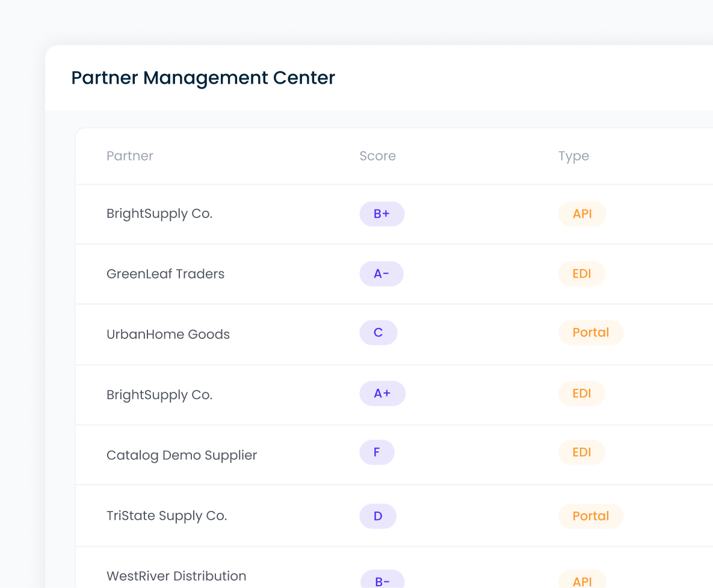Select the UrbanHome Goods partner name
This screenshot has width=713, height=588.
click(x=168, y=334)
